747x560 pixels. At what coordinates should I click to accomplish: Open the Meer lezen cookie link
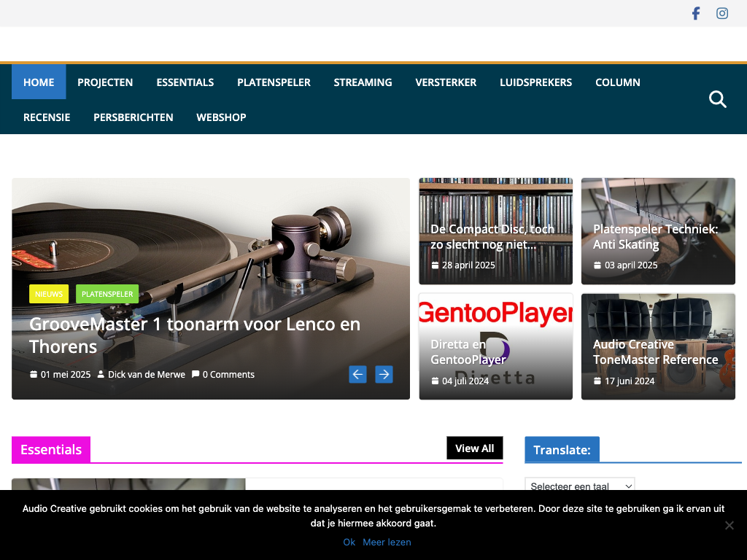click(387, 542)
